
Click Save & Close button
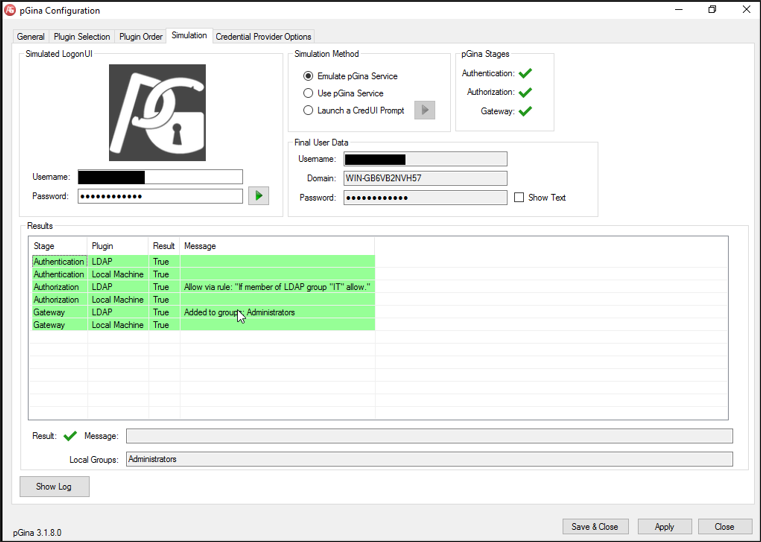(595, 526)
